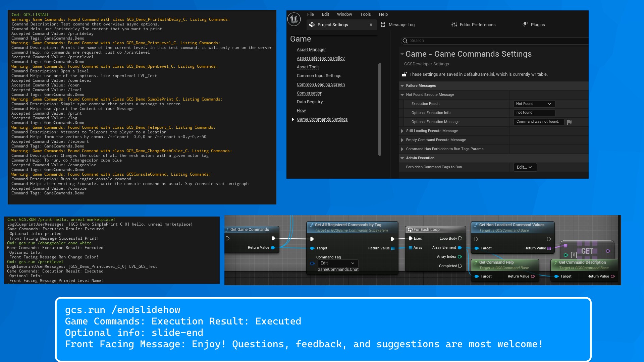Open the Tools menu
This screenshot has width=644, height=362.
(x=365, y=14)
